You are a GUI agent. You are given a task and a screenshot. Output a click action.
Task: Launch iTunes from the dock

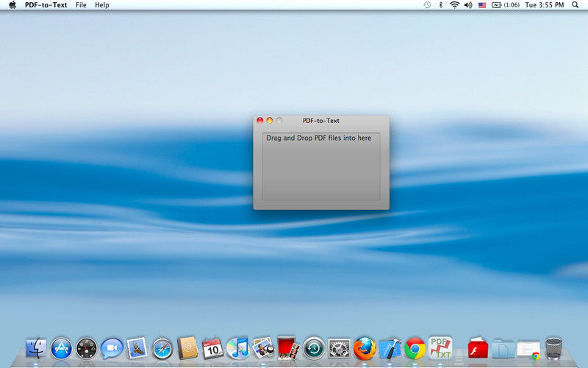point(237,347)
